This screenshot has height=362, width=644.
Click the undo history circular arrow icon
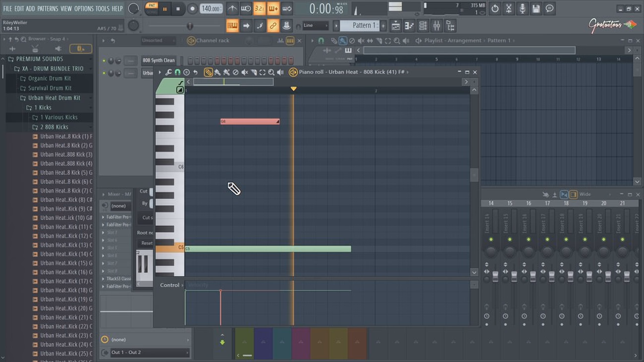click(x=495, y=9)
